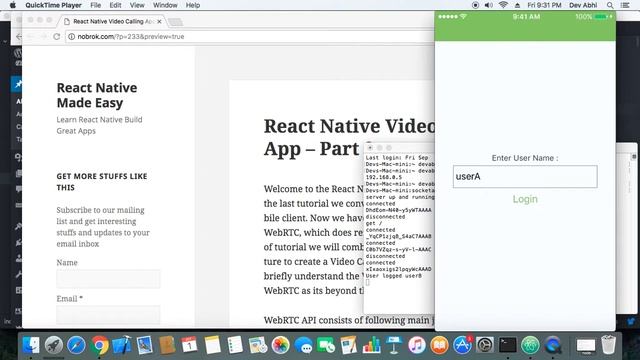Open Notification Center list icon
This screenshot has width=640, height=360.
pos(625,5)
